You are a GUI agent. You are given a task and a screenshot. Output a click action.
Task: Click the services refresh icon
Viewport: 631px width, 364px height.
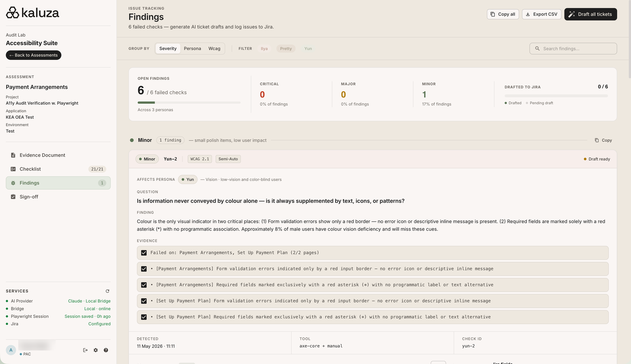[x=107, y=291]
